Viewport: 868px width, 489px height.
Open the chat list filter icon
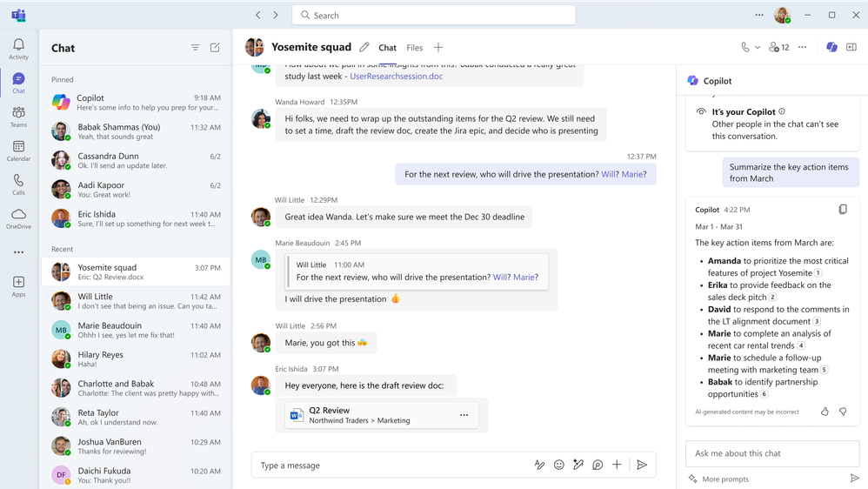click(196, 48)
